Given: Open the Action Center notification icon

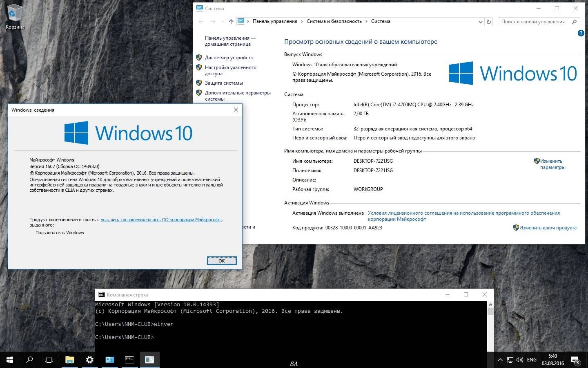Looking at the screenshot, I should point(575,360).
